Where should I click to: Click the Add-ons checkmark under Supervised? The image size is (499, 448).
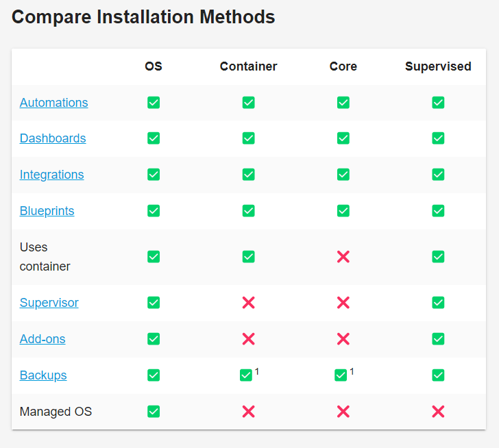coord(438,339)
